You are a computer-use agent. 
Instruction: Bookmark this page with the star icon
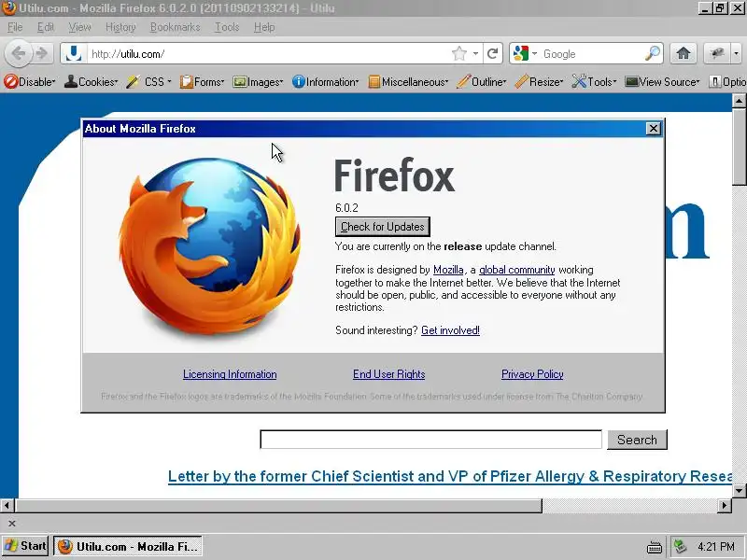coord(459,53)
